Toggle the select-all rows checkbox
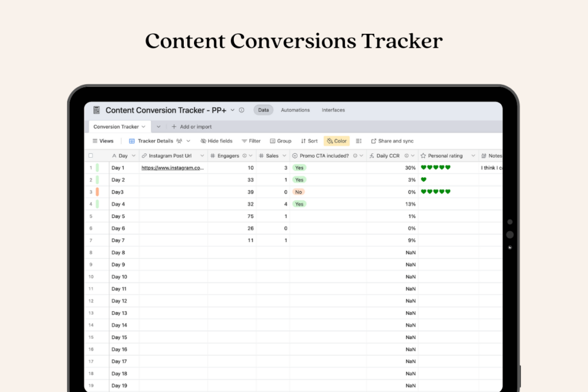 point(91,156)
